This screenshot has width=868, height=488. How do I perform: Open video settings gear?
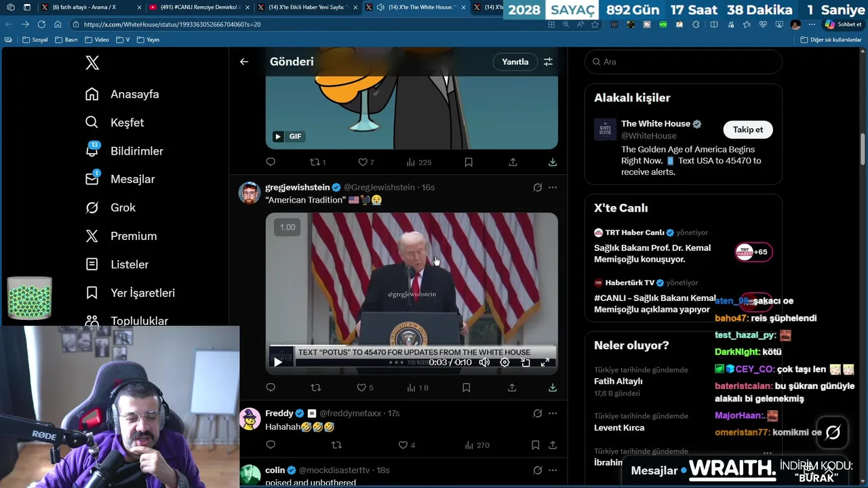(x=505, y=363)
